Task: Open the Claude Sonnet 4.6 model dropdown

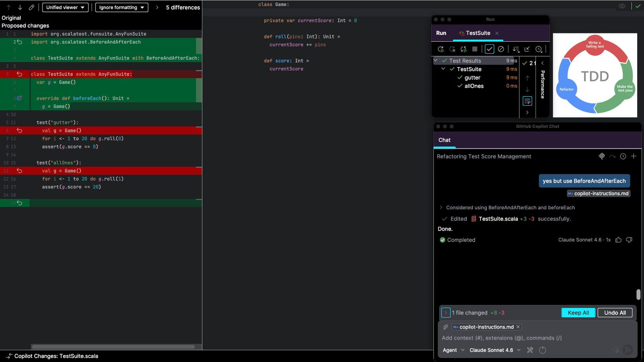Action: coord(495,350)
